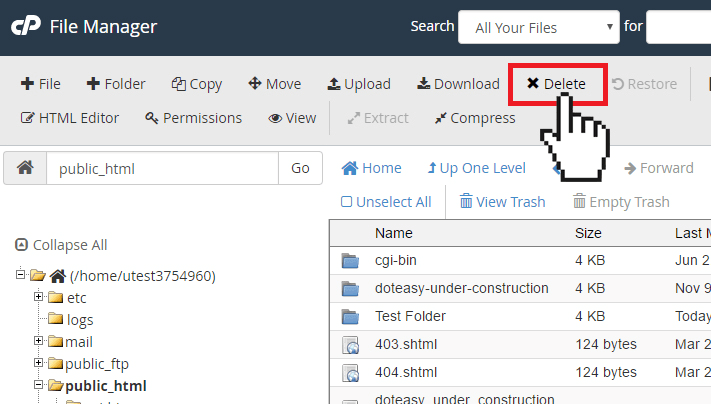This screenshot has height=404, width=711.
Task: Select the 403.shtml file
Action: pos(520,344)
